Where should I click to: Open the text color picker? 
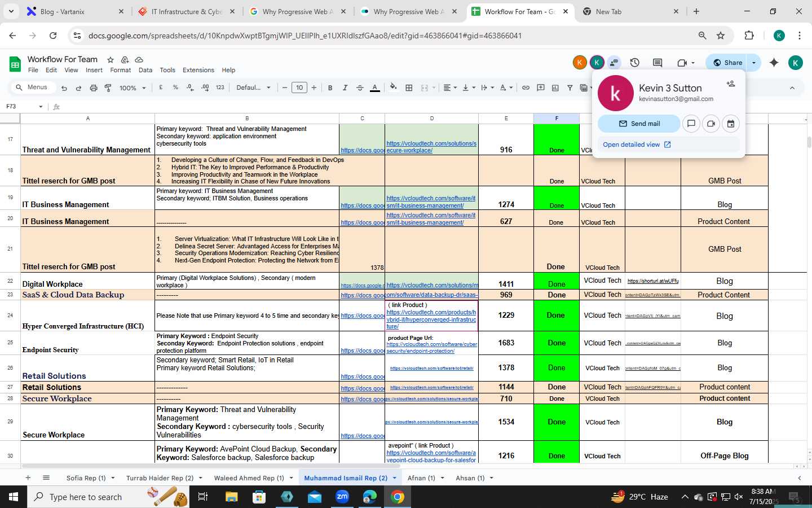coord(374,87)
